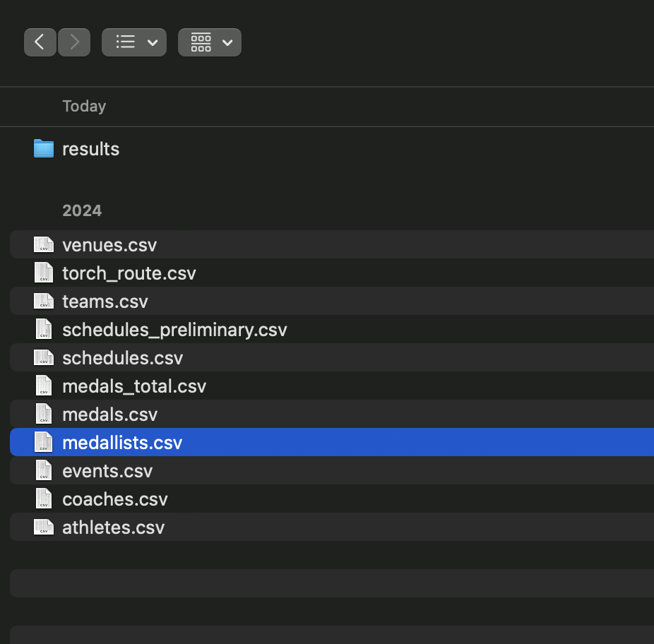Click the torch_route.csv file icon
This screenshot has height=644, width=654.
coord(43,273)
